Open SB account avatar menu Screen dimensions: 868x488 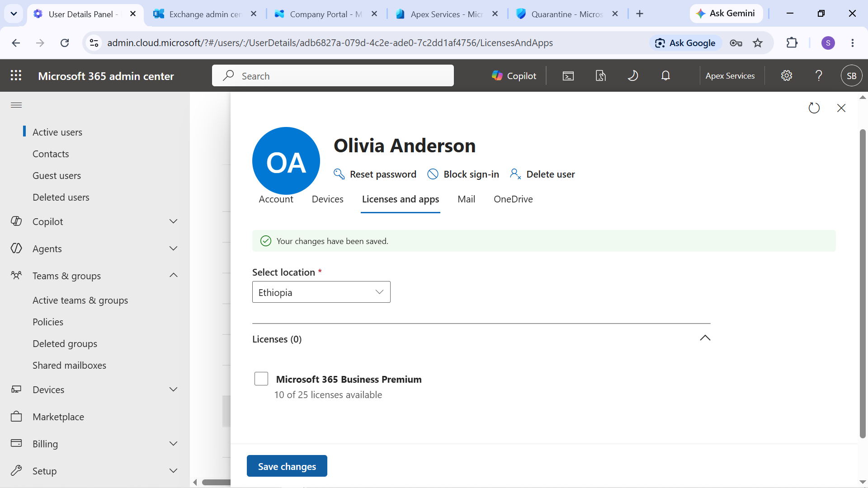852,76
